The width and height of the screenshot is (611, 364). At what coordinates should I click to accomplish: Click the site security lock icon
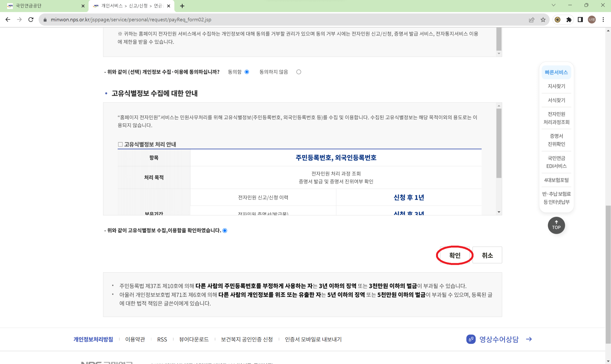pos(45,20)
